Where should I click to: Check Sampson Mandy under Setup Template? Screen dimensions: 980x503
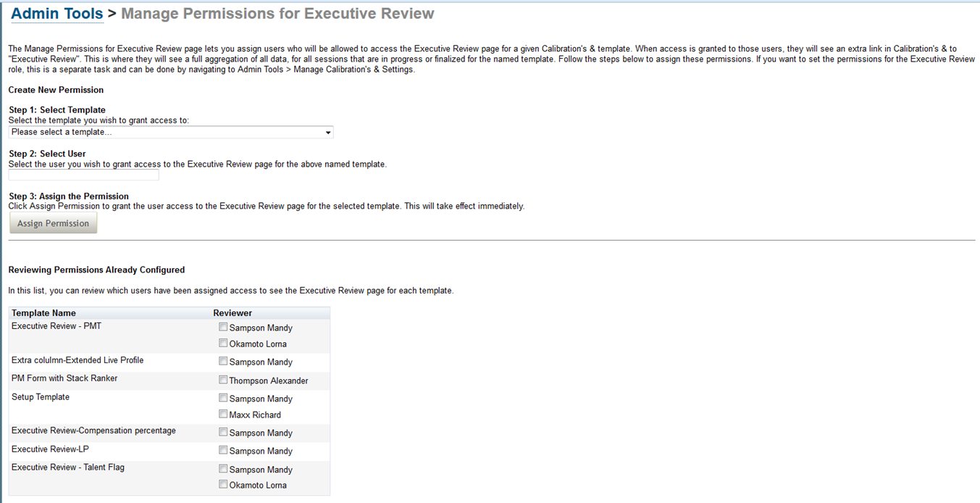click(223, 398)
